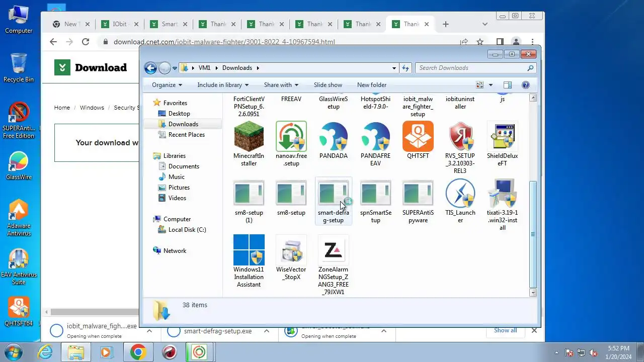Open the Music library in the sidebar
644x362 pixels.
coord(176,177)
